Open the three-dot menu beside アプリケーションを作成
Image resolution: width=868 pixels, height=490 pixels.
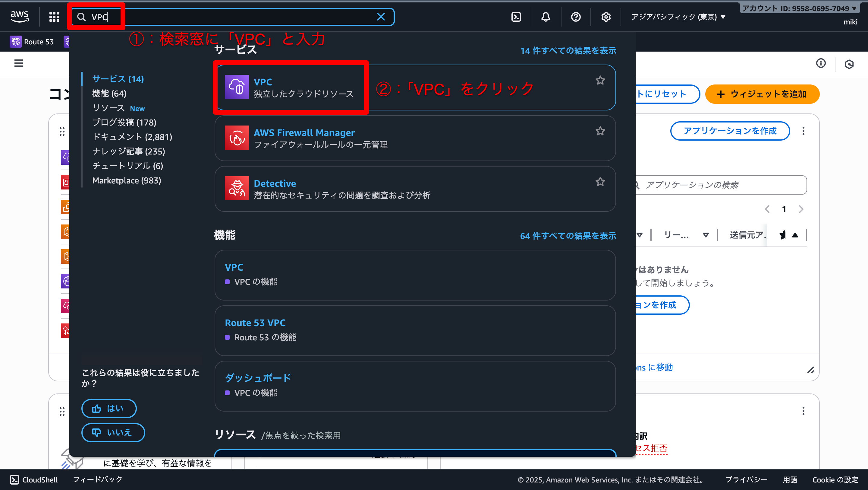(x=804, y=131)
